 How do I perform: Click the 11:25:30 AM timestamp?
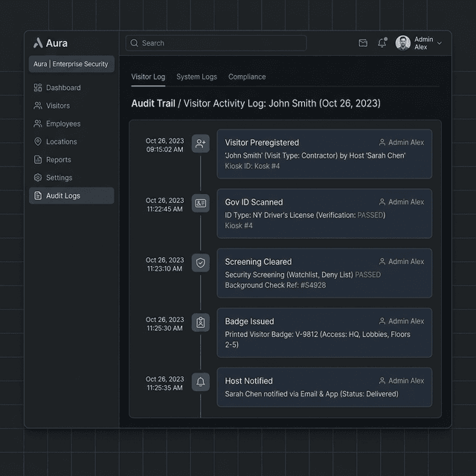(164, 328)
